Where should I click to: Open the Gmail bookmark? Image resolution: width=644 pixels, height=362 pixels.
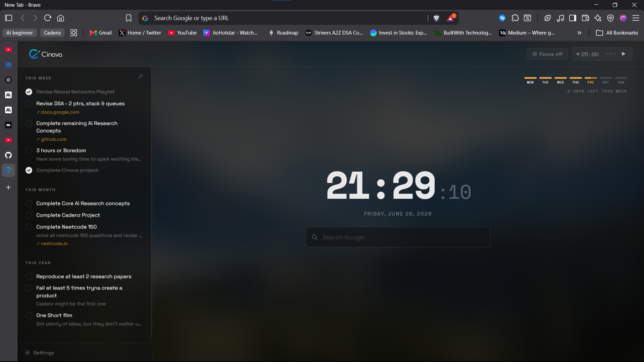click(x=101, y=33)
